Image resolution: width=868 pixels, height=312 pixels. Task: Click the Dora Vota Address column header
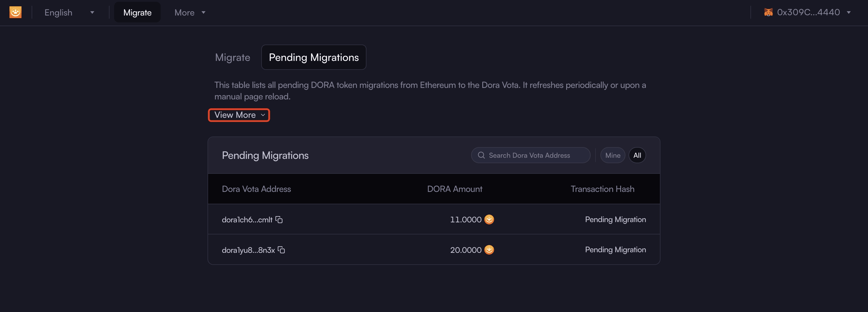point(256,189)
